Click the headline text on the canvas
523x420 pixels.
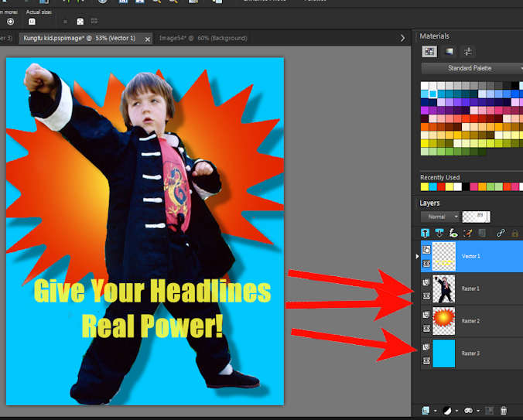[x=152, y=309]
